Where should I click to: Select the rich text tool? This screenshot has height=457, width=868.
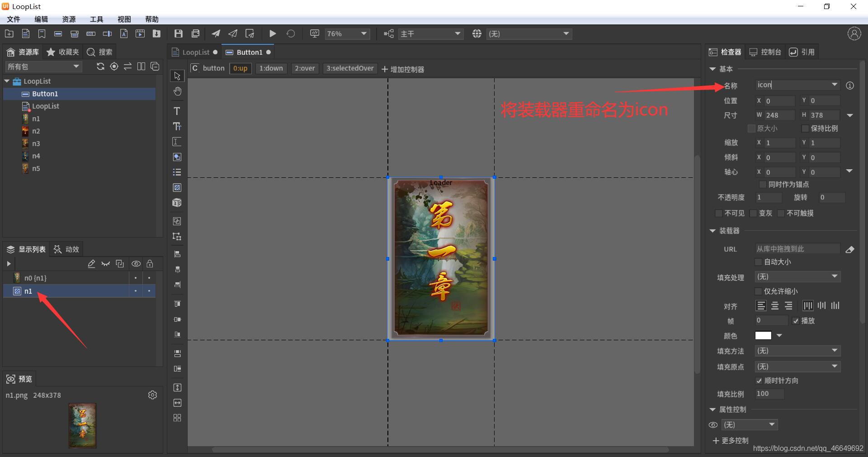tap(177, 127)
